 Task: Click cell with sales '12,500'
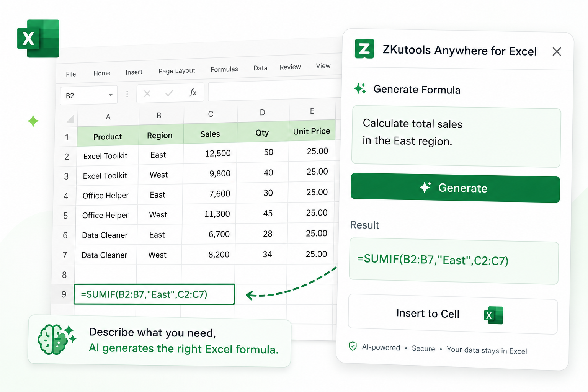210,154
